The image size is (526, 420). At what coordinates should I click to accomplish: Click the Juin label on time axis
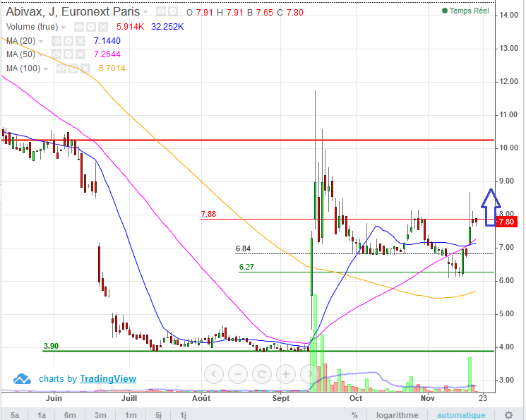[x=54, y=398]
